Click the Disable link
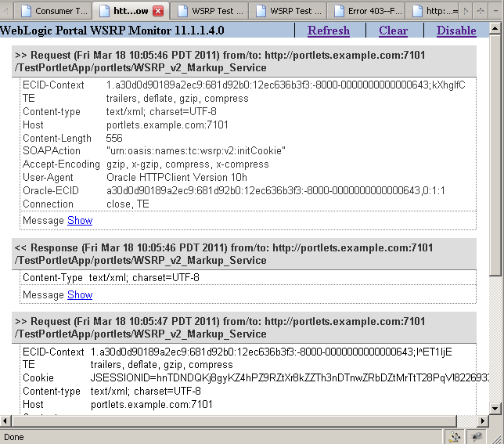 456,31
